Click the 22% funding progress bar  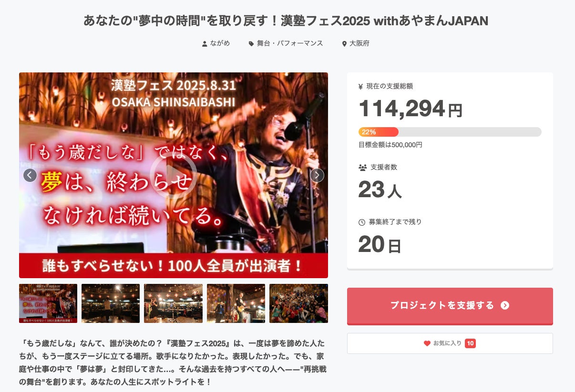450,132
